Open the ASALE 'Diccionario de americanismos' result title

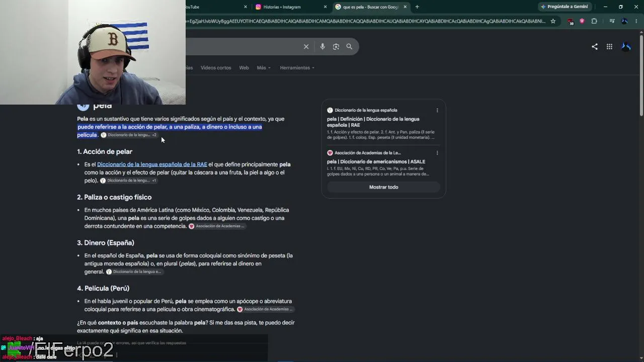point(376,162)
